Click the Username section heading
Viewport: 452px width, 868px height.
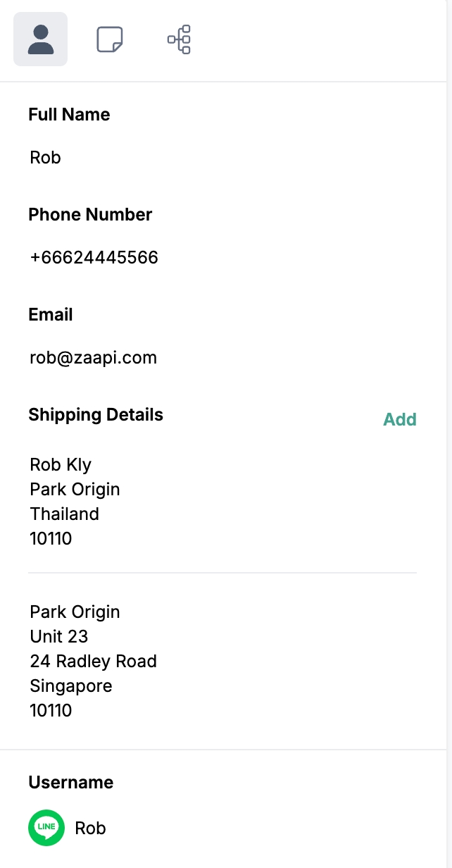70,782
